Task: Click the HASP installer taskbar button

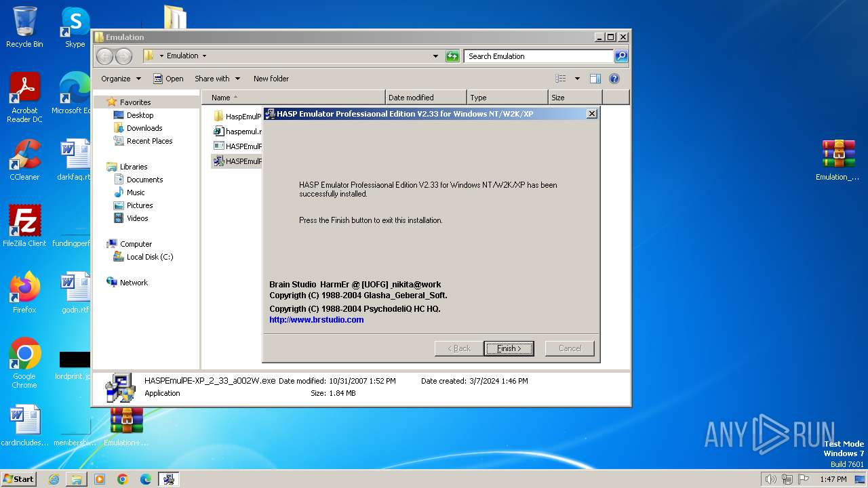Action: coord(169,479)
